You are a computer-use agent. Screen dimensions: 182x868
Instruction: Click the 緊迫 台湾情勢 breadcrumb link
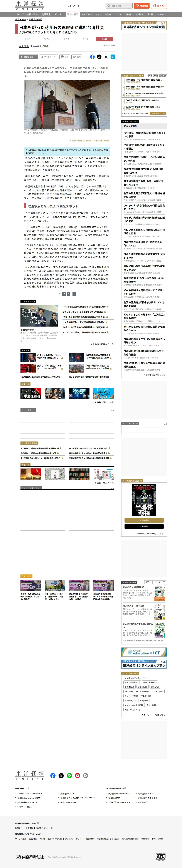coord(35,20)
